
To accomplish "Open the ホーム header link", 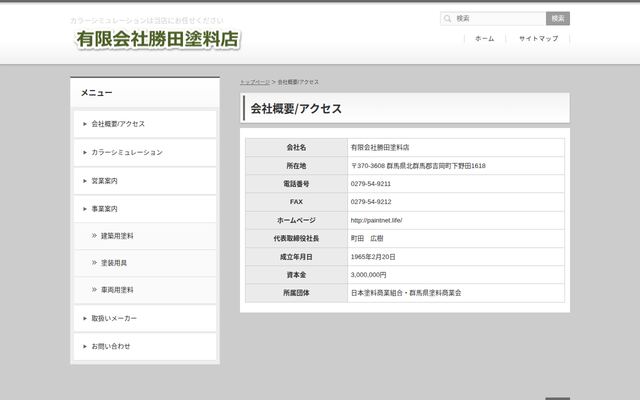I will (484, 38).
